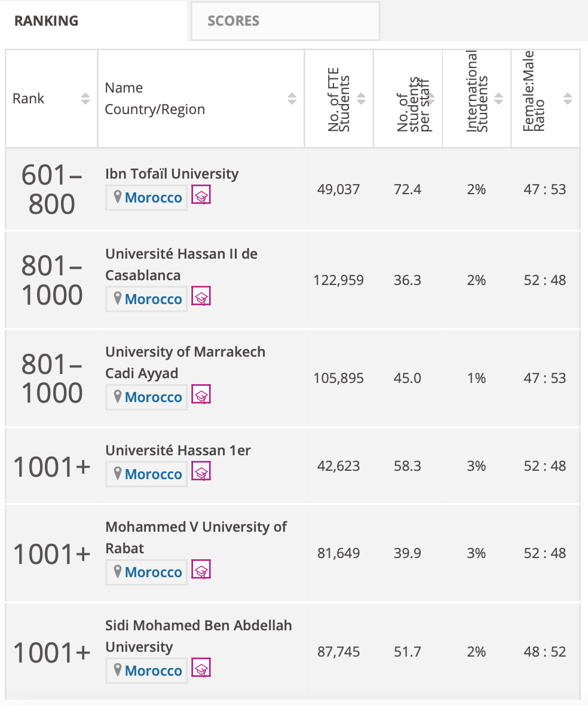Screen dimensions: 588x705
Task: Click Morocco link under Cadi Ayyad university
Action: click(154, 397)
